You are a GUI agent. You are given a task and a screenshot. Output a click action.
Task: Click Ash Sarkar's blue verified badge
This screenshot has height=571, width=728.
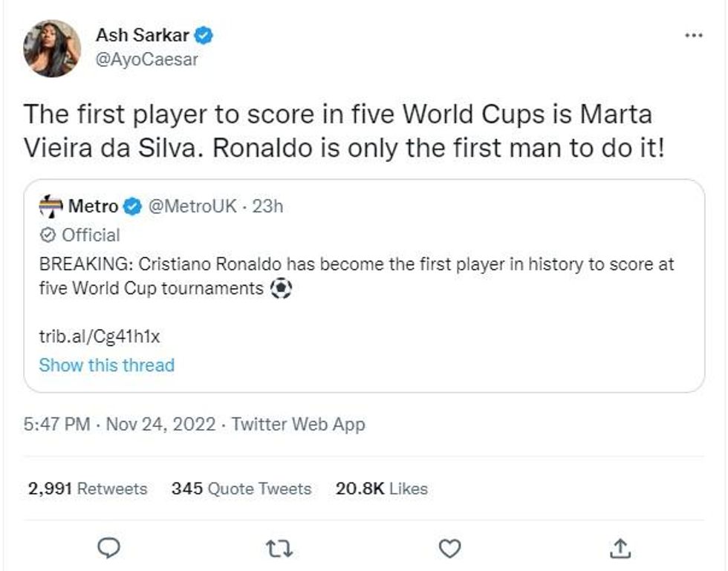(x=205, y=36)
